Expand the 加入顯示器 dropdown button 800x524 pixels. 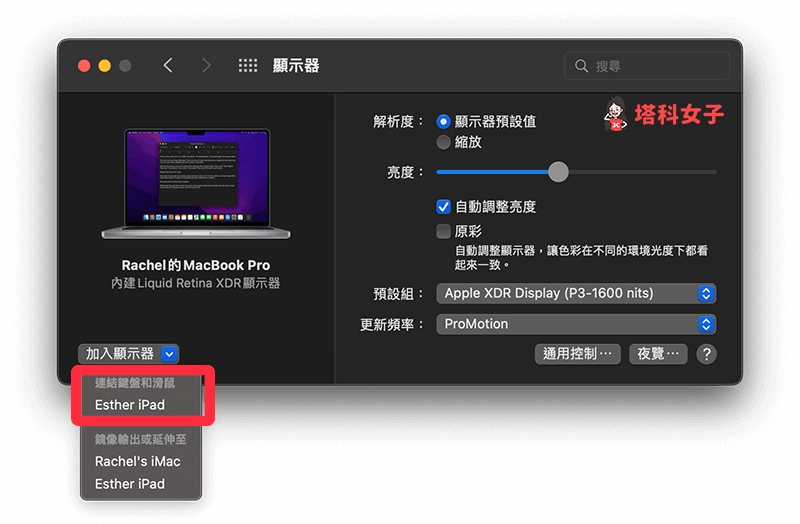129,354
